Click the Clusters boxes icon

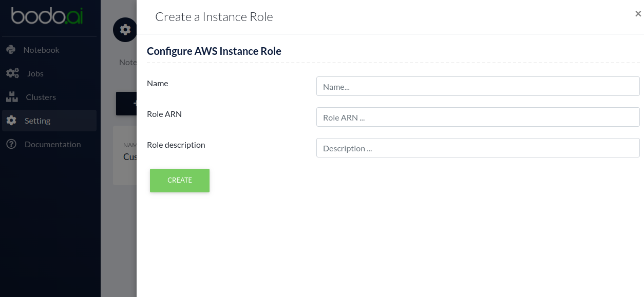pyautogui.click(x=12, y=97)
